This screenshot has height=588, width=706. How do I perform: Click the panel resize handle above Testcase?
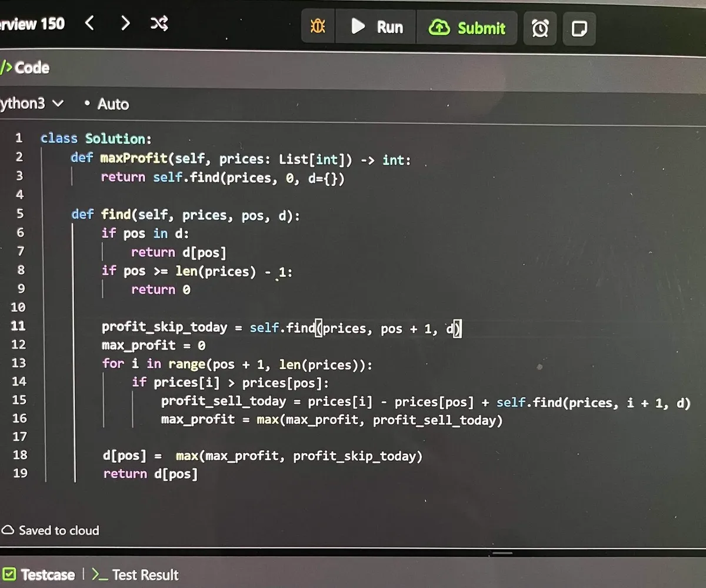tap(502, 553)
